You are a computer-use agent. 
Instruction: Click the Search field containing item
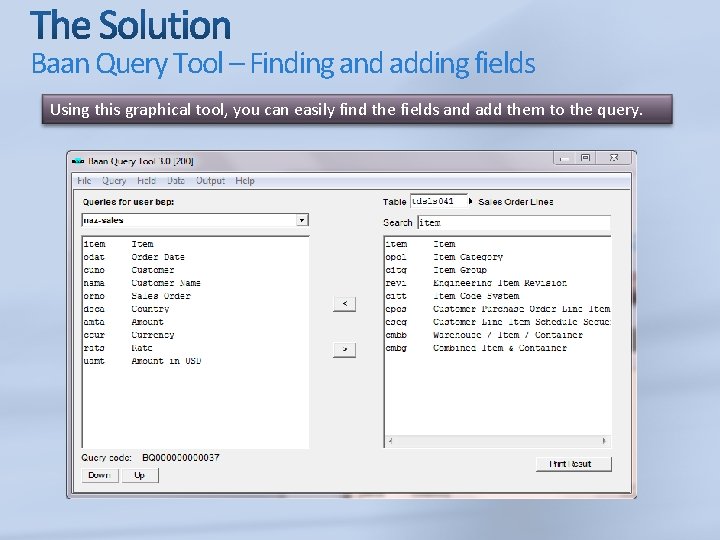(x=514, y=223)
